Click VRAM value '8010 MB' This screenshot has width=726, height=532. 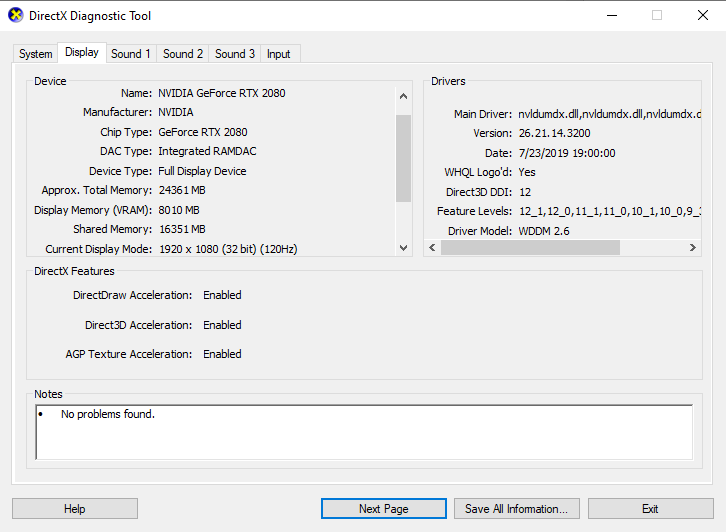tap(179, 210)
